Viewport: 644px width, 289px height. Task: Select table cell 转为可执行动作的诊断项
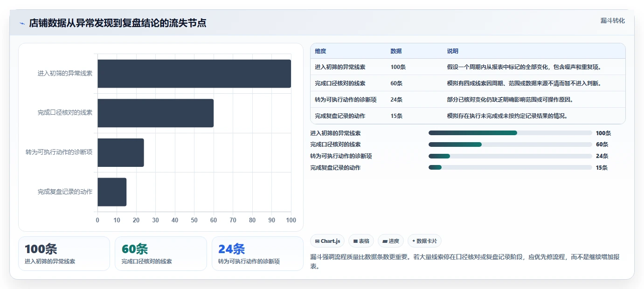coord(346,100)
